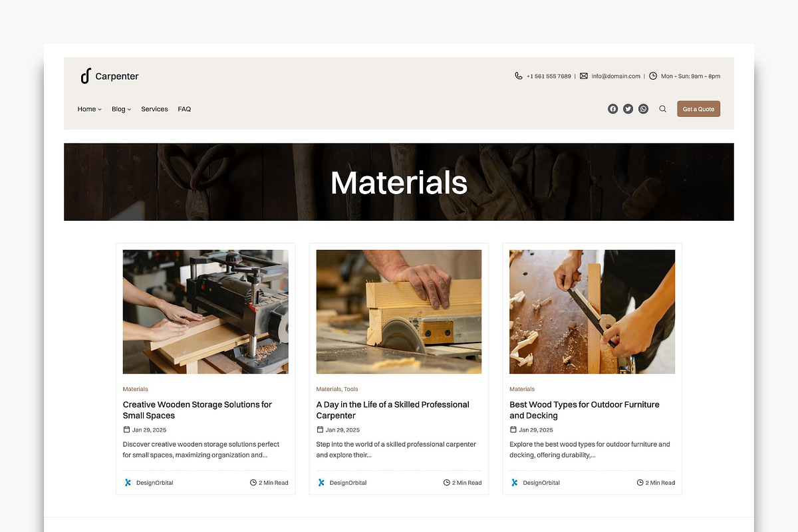798x532 pixels.
Task: Click read-time clock on Best Wood Types card
Action: coord(640,483)
